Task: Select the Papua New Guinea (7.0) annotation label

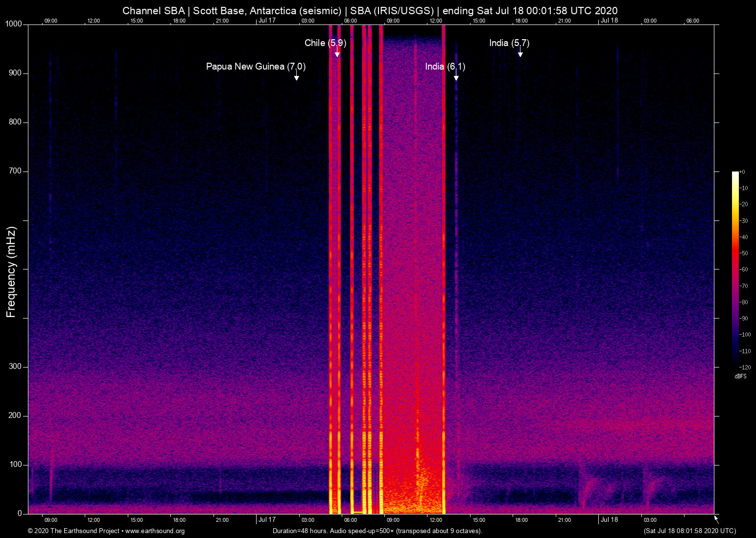Action: pos(256,67)
